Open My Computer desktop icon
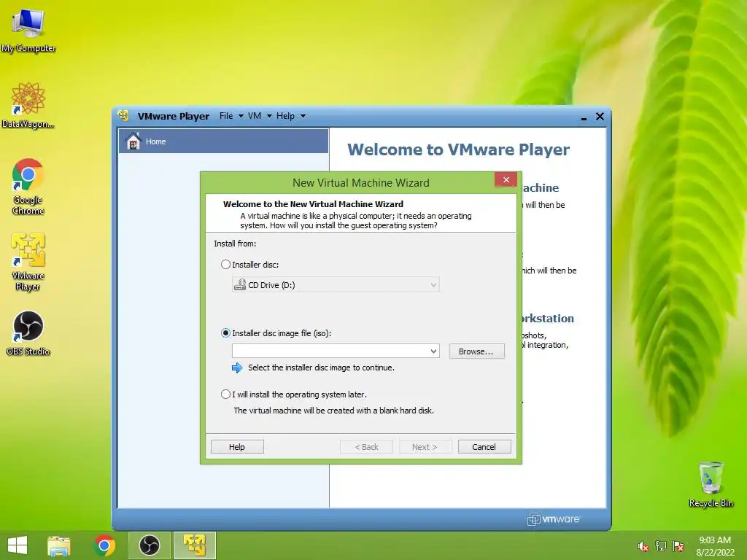This screenshot has height=560, width=747. pos(28,30)
